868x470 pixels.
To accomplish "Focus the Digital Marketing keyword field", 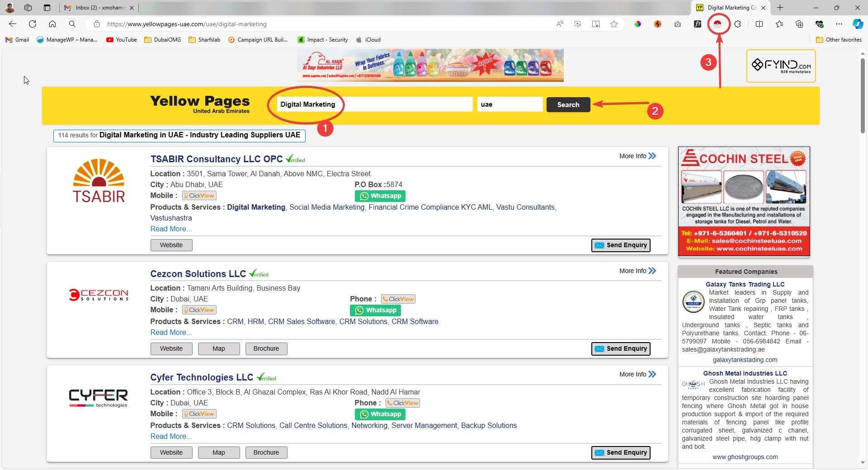I will click(x=375, y=104).
